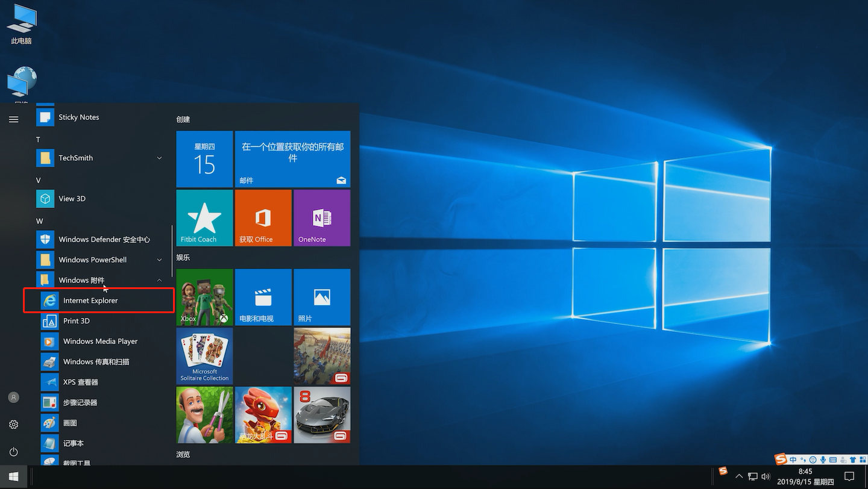Open Internet Explorer from the Start list

point(99,301)
